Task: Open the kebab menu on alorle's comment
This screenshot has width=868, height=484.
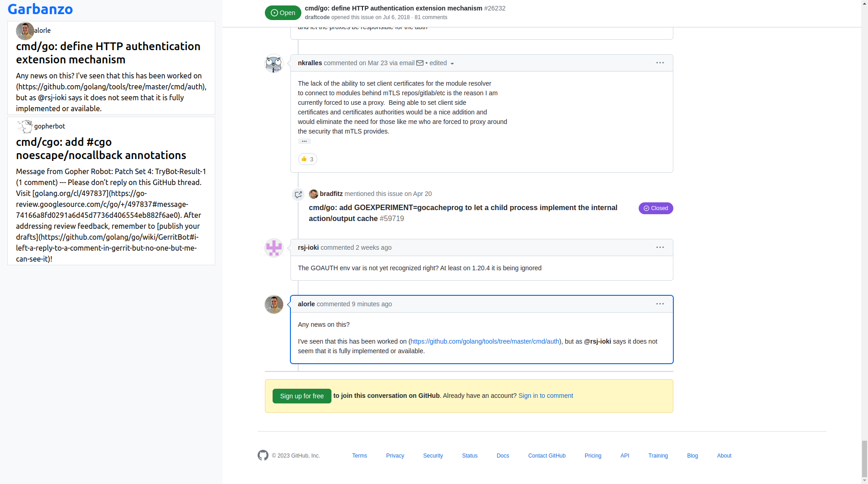Action: click(660, 304)
